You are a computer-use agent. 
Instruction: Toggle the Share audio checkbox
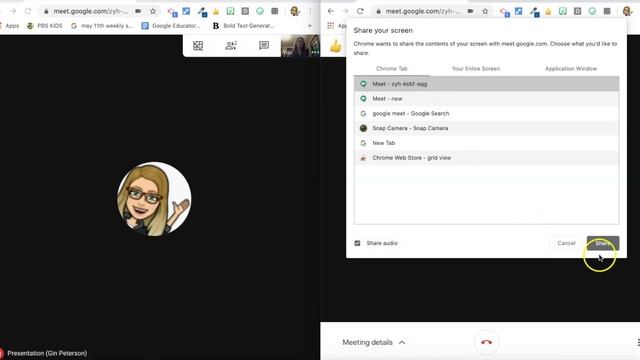(357, 243)
